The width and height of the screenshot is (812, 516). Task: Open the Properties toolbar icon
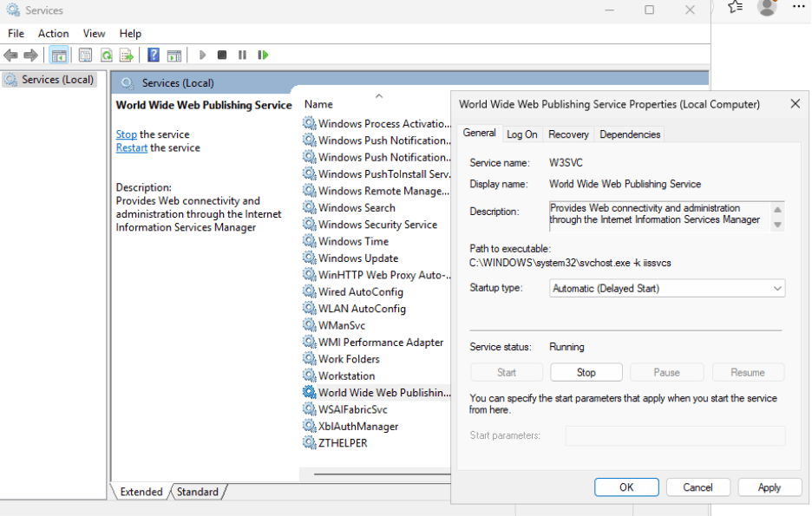[84, 55]
